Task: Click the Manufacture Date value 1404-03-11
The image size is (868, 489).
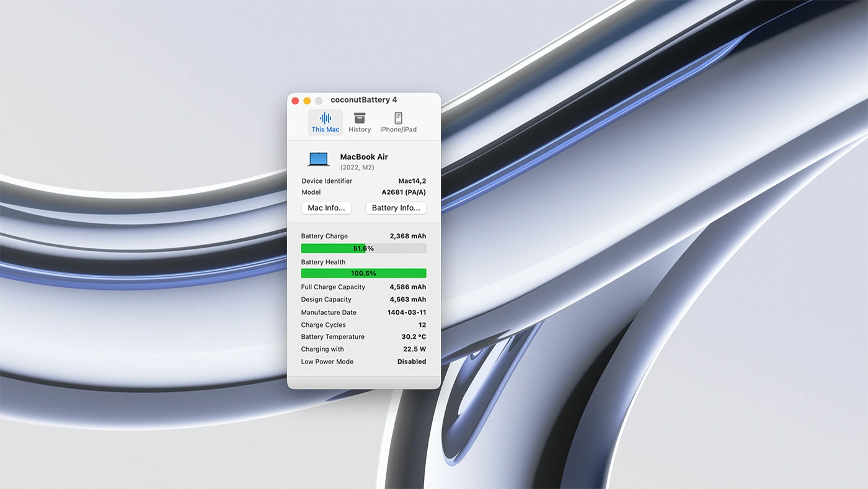Action: coord(407,313)
